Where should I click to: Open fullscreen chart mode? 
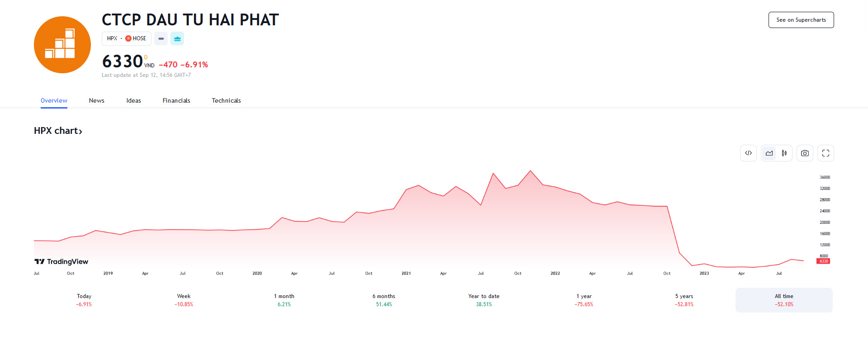825,153
